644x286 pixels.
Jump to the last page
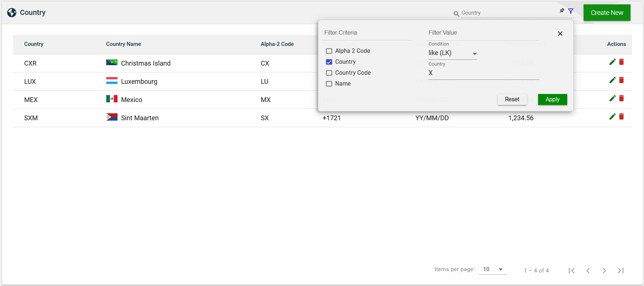(621, 271)
